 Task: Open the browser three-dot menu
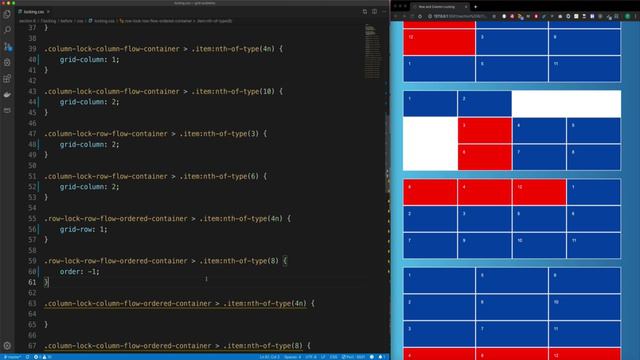(636, 16)
